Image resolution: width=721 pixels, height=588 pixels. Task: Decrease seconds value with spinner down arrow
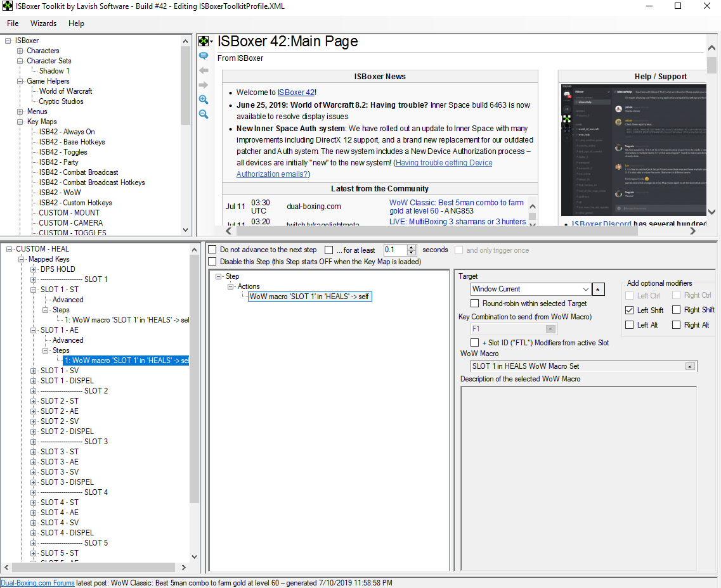(x=412, y=253)
